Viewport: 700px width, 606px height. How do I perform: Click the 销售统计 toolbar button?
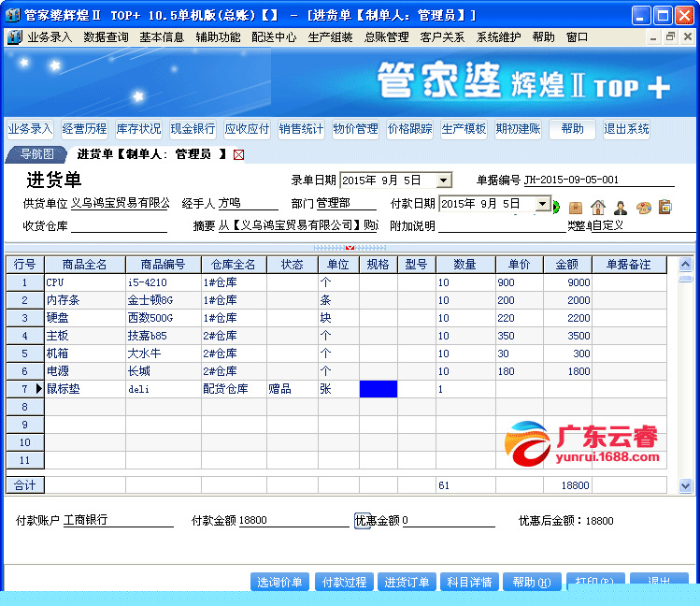[x=301, y=129]
